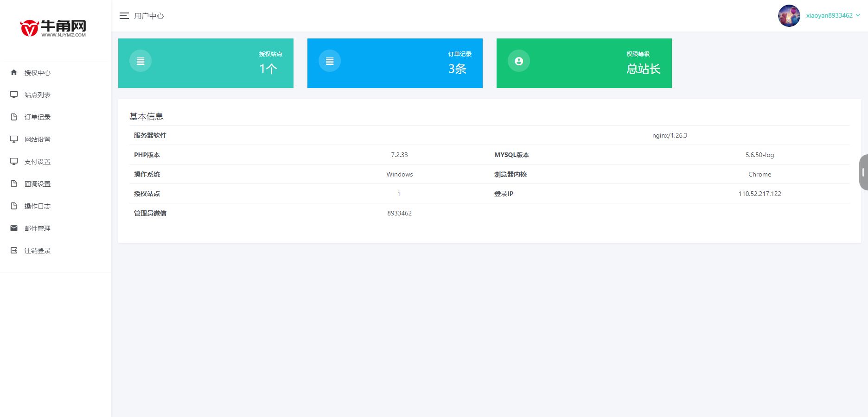Viewport: 868px width, 417px height.
Task: Click the list icon in 订单记录 card
Action: [330, 61]
